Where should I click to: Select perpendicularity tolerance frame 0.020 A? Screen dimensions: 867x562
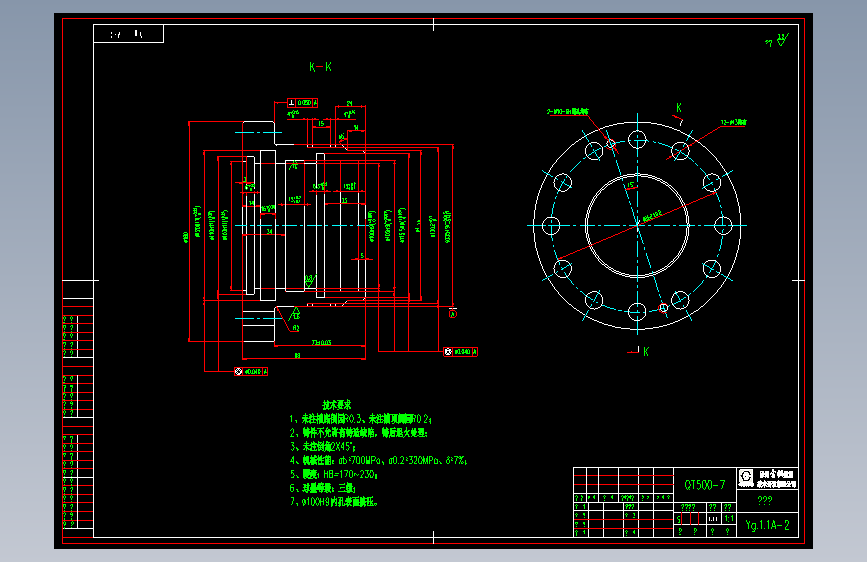(x=302, y=103)
